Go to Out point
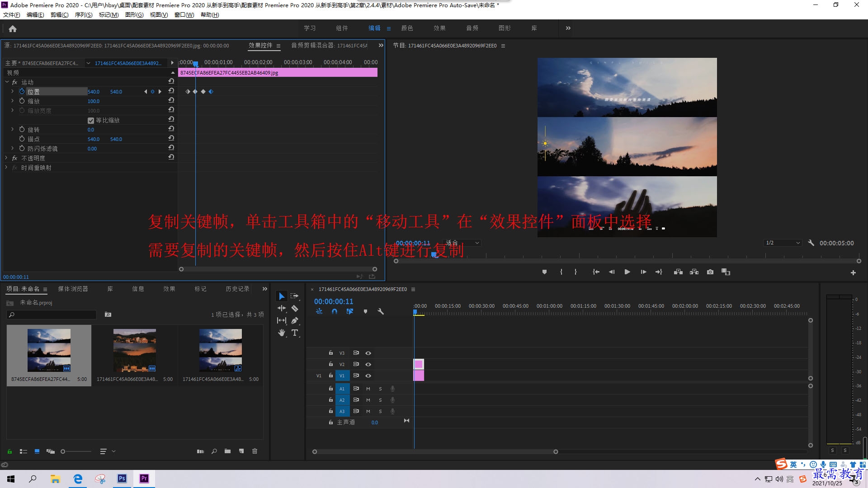 [659, 272]
